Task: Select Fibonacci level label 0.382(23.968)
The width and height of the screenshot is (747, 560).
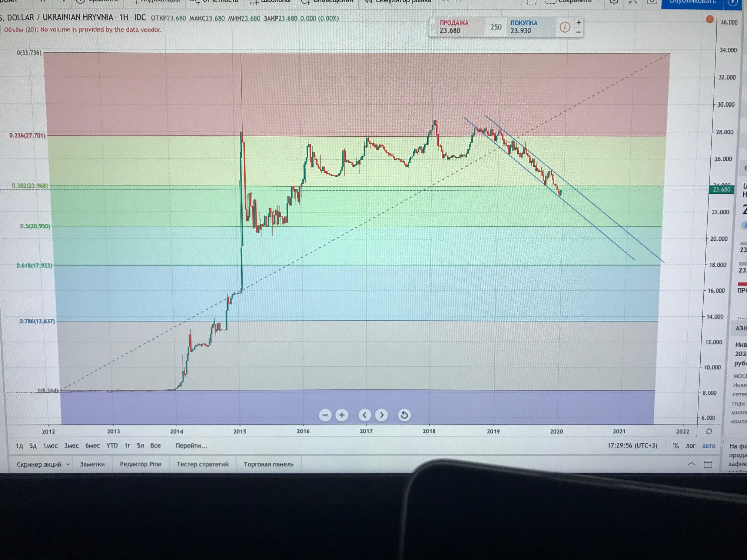Action: pos(30,186)
